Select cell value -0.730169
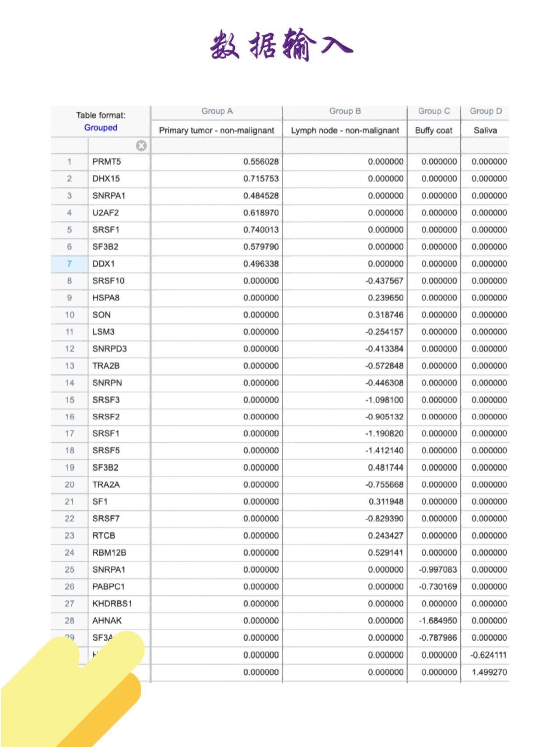 click(438, 587)
